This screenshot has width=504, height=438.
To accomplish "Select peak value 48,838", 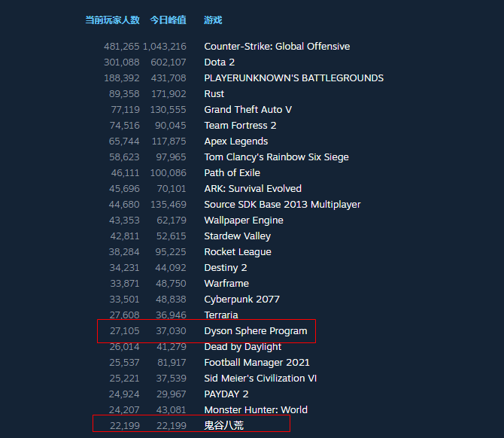I will click(x=171, y=300).
